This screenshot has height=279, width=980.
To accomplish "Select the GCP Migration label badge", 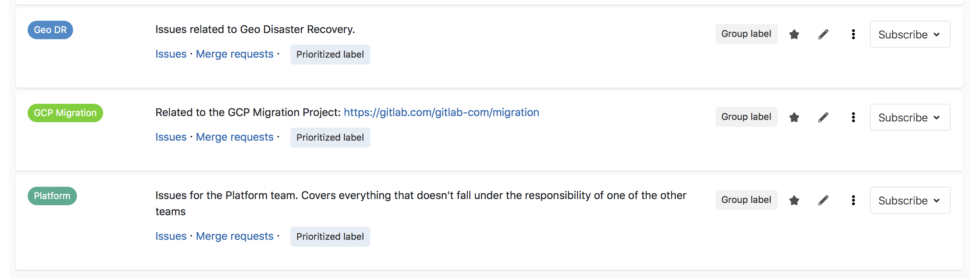I will pos(65,113).
